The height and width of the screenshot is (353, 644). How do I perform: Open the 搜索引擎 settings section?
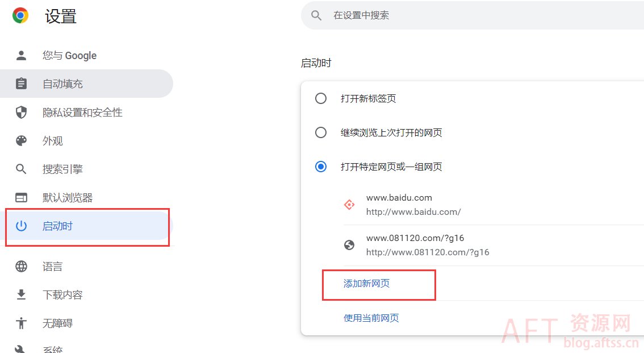pos(62,169)
